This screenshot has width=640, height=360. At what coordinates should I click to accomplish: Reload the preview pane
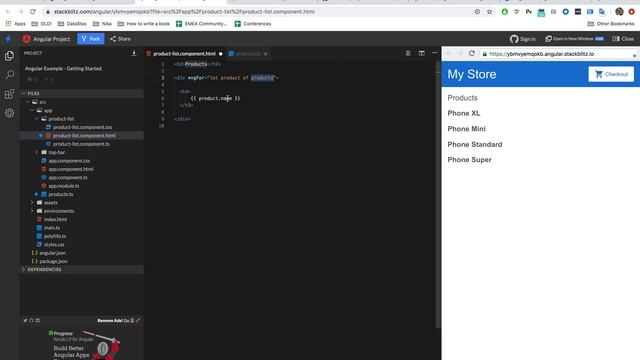(472, 53)
